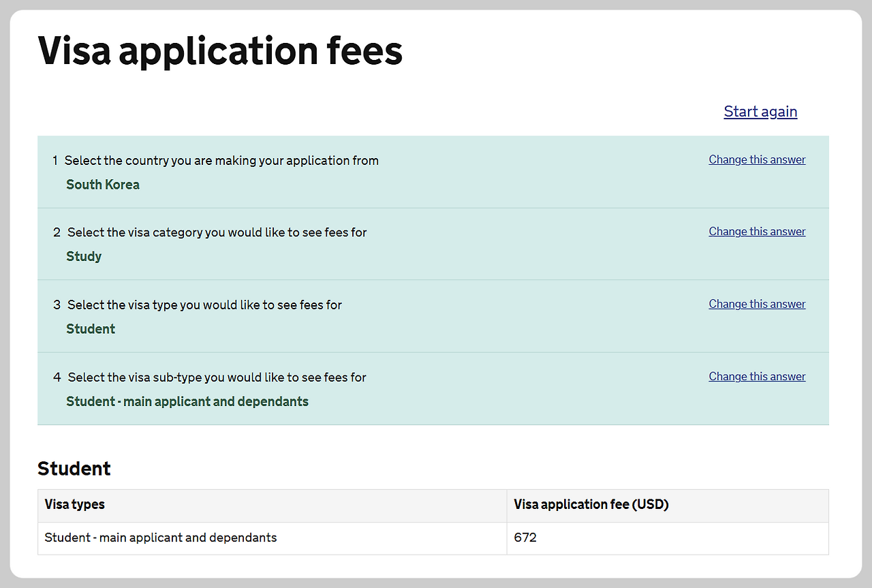Screen dimensions: 872x588
Task: Click the bold sub-type answer in question 4
Action: pyautogui.click(x=187, y=401)
